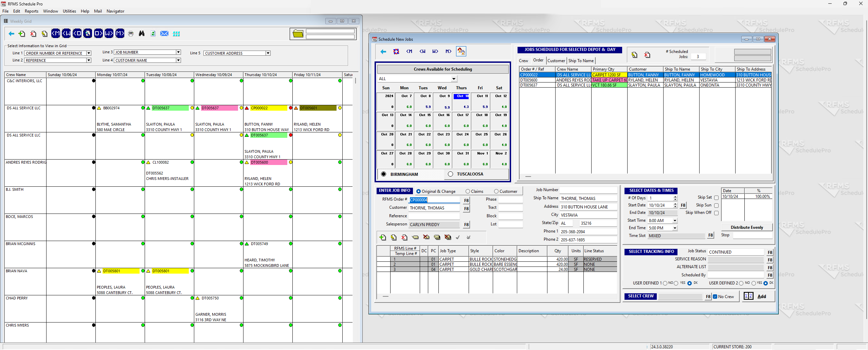This screenshot has height=350, width=868.
Task: Click the Print icon in the Weekly Grid toolbar
Action: [x=131, y=34]
